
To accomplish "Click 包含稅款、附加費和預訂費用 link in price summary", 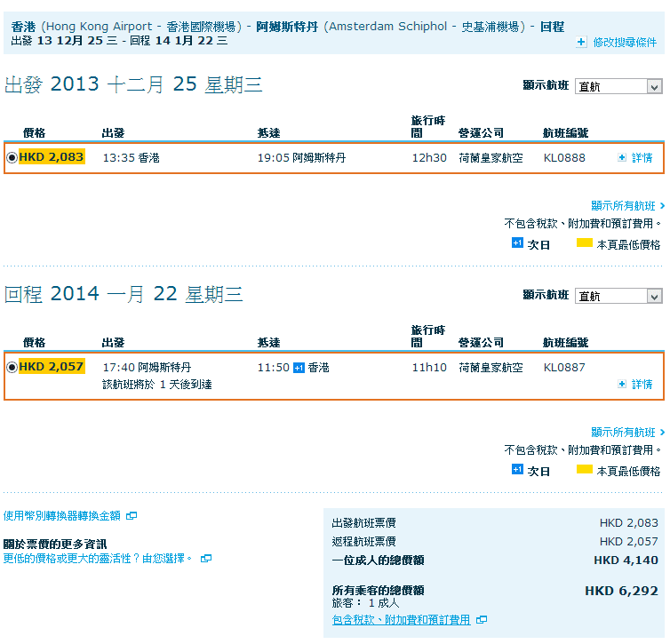I will tap(401, 620).
